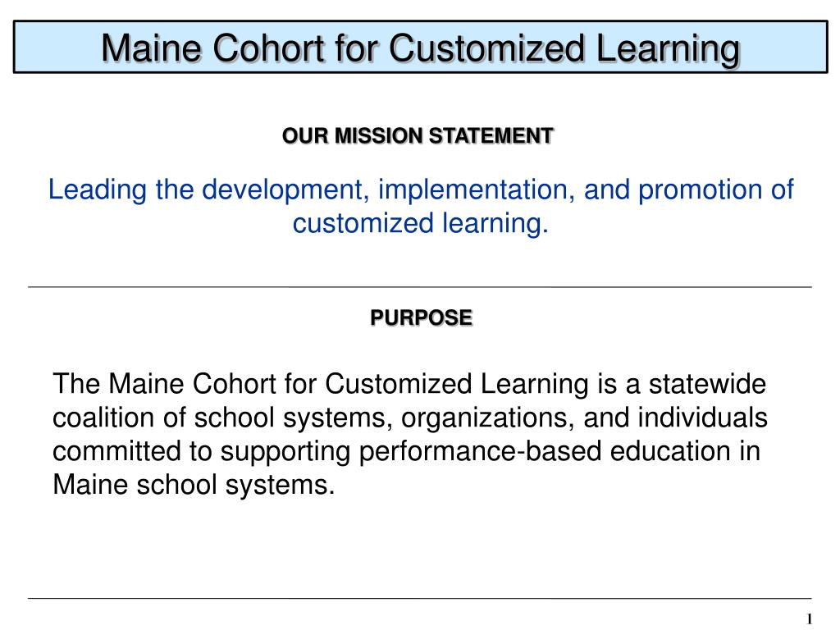840x630 pixels.
Task: Select the word "individuals" in the purpose paragraph
Action: click(x=702, y=418)
